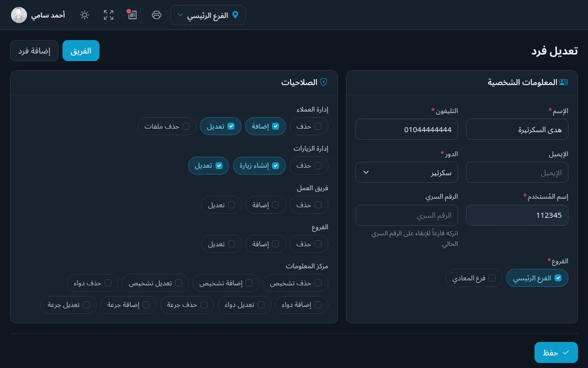Uncheck إنشاء زيارة permission
Image resolution: width=588 pixels, height=368 pixels.
(275, 166)
